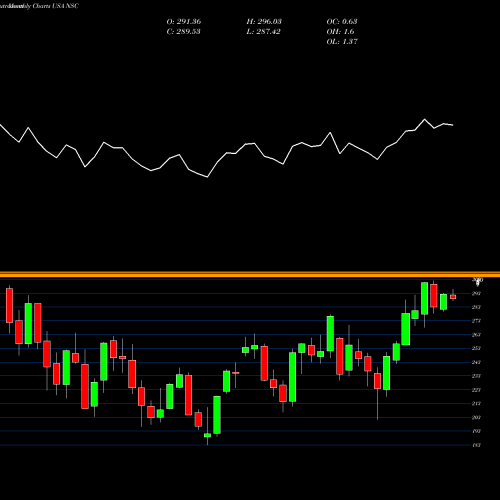Click the tallest green candle near the 300 level
Image resolution: width=500 pixels, height=500 pixels.
[x=424, y=298]
